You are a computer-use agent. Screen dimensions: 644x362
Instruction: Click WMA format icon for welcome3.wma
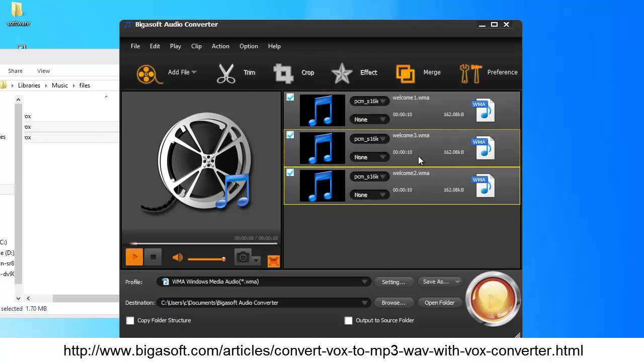click(x=484, y=148)
